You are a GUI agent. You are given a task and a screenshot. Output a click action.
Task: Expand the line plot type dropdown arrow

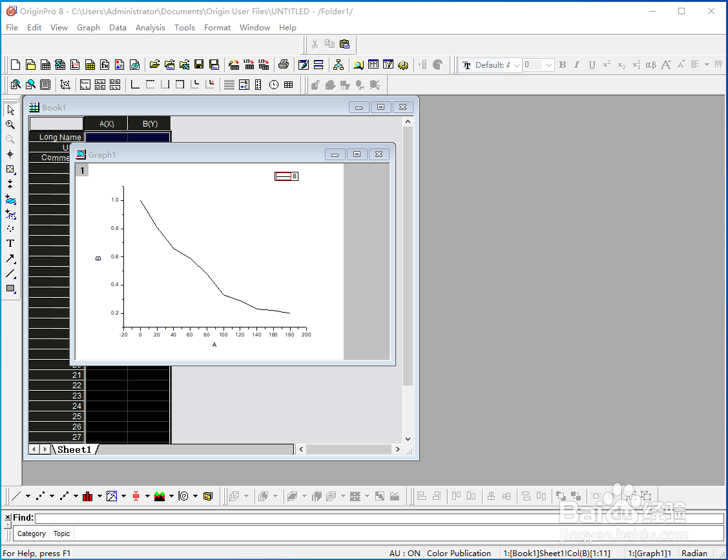(28, 497)
